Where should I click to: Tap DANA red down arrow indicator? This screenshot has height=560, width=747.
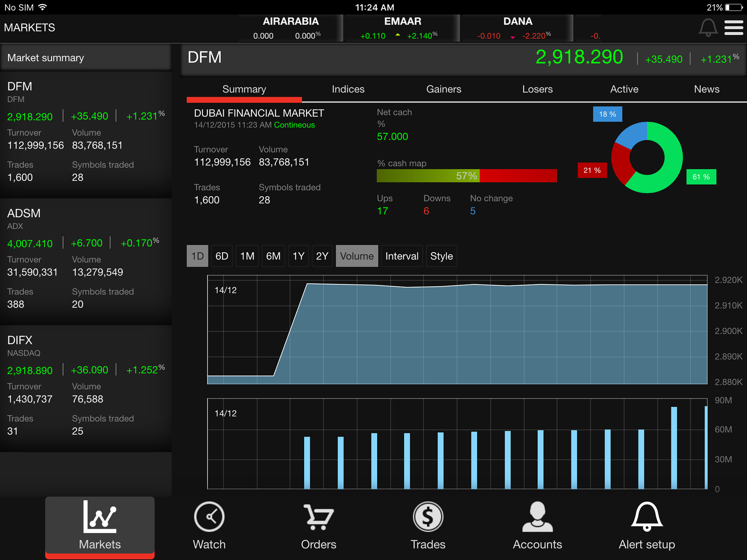tap(513, 37)
